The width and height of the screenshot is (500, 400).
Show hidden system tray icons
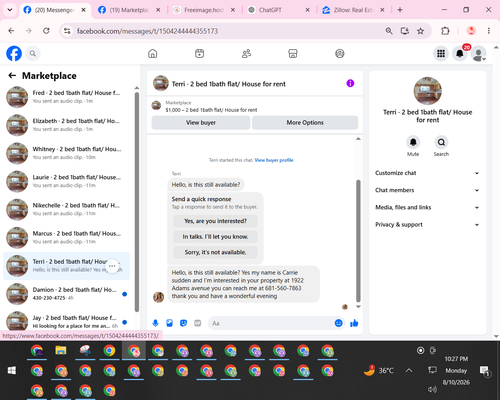[x=409, y=370]
